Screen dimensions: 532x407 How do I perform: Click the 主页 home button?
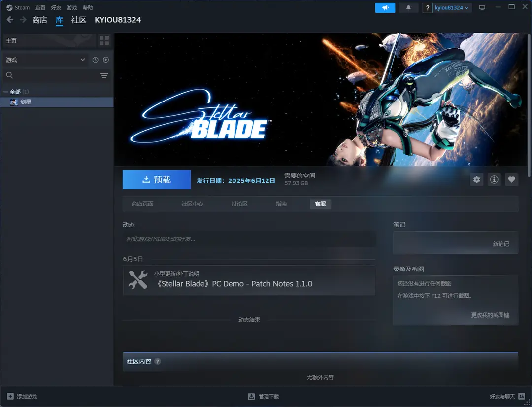tap(49, 41)
